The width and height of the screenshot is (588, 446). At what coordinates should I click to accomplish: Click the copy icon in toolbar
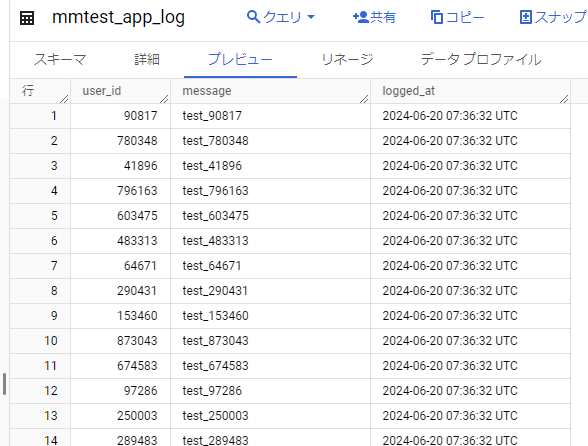[x=437, y=17]
